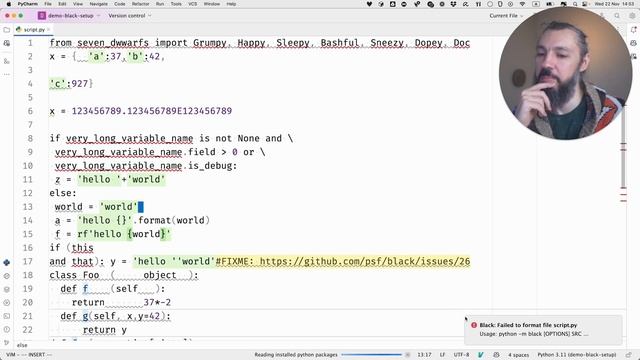Click the Dropbox icon in macOS menu bar
The width and height of the screenshot is (640, 360).
point(453,4)
